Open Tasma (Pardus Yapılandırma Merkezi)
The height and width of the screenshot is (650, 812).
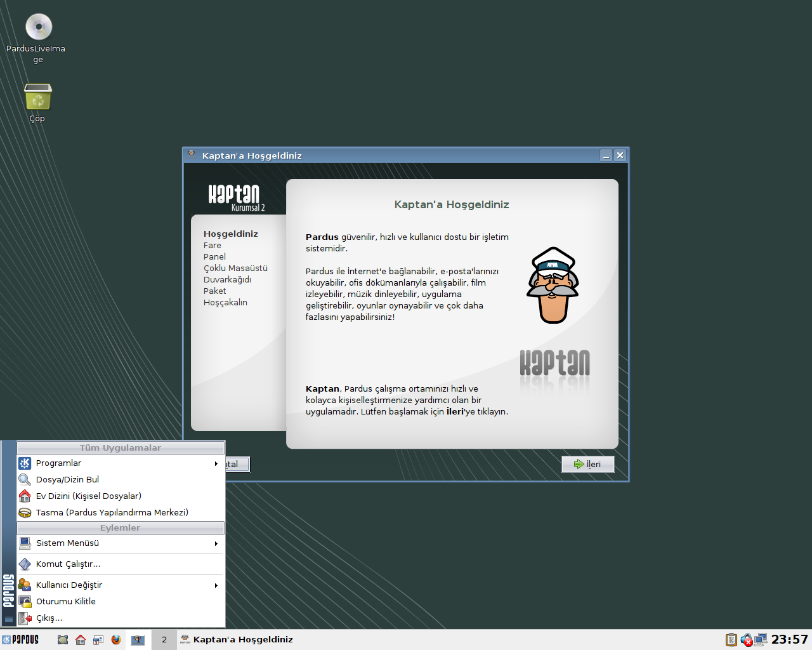[x=121, y=513]
